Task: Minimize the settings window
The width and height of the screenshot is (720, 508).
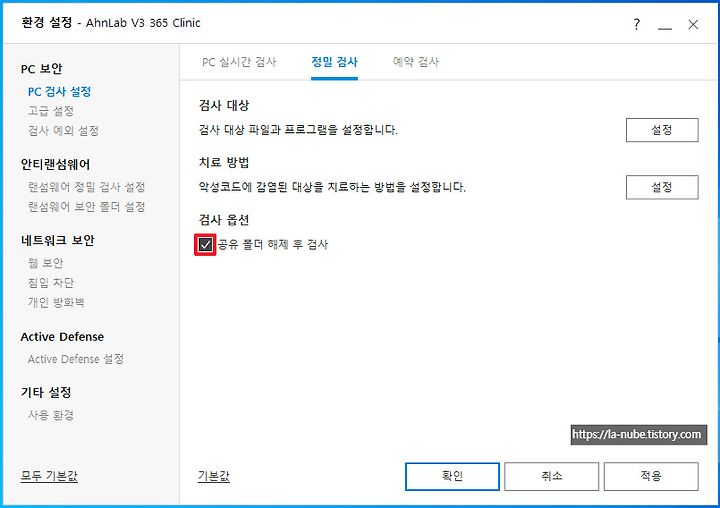Action: 664,27
